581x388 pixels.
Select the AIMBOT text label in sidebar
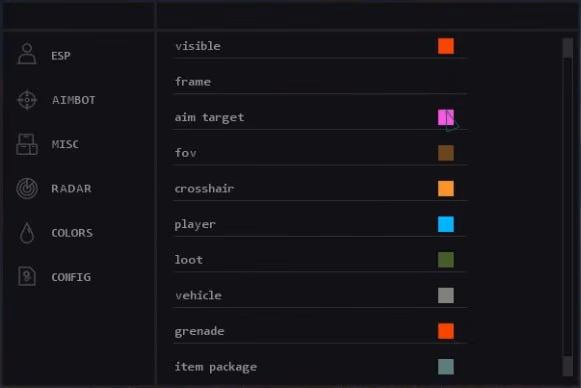click(73, 100)
